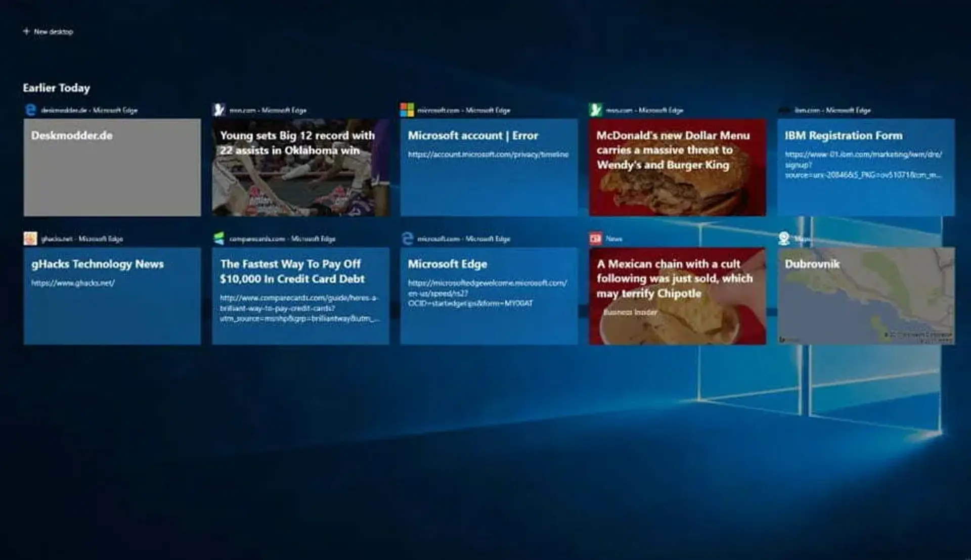Click the New desktop button label

tap(54, 31)
